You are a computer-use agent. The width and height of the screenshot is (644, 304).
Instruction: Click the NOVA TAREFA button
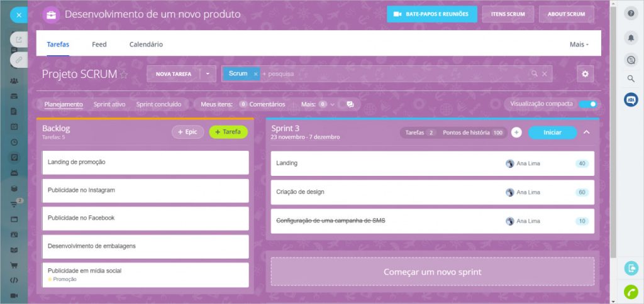click(x=174, y=74)
